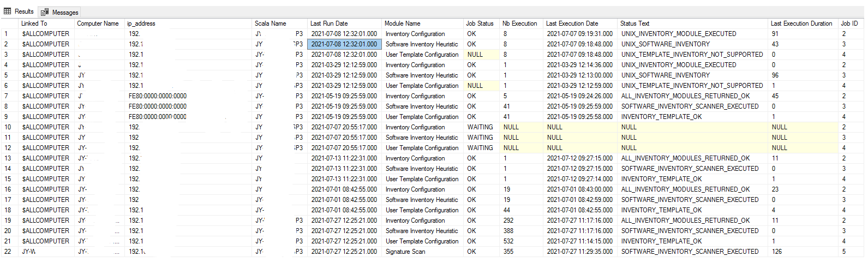
Task: Select the highlighted Last Run Date cell in row 2
Action: (344, 44)
